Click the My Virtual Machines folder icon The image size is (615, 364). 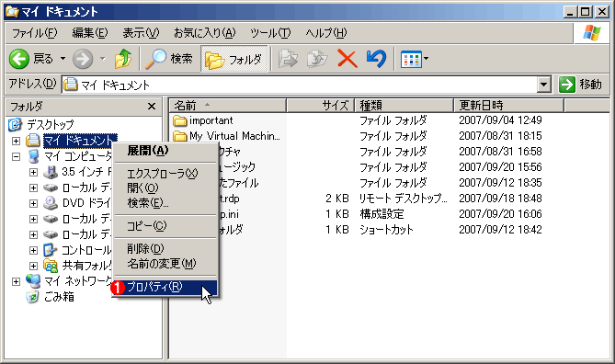point(180,136)
